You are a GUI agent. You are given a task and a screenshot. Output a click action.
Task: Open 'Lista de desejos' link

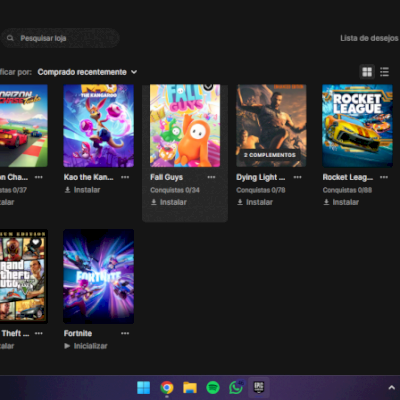pyautogui.click(x=369, y=38)
